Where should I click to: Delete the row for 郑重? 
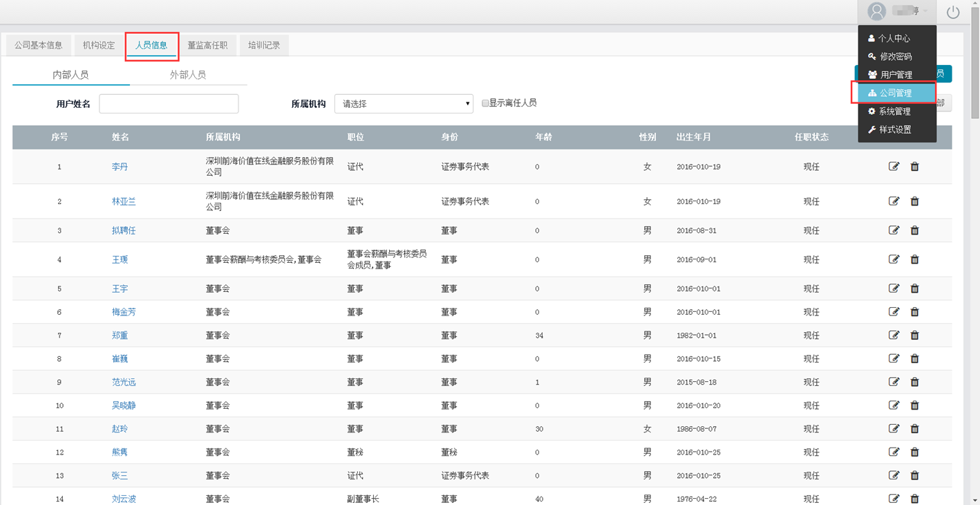click(x=914, y=336)
